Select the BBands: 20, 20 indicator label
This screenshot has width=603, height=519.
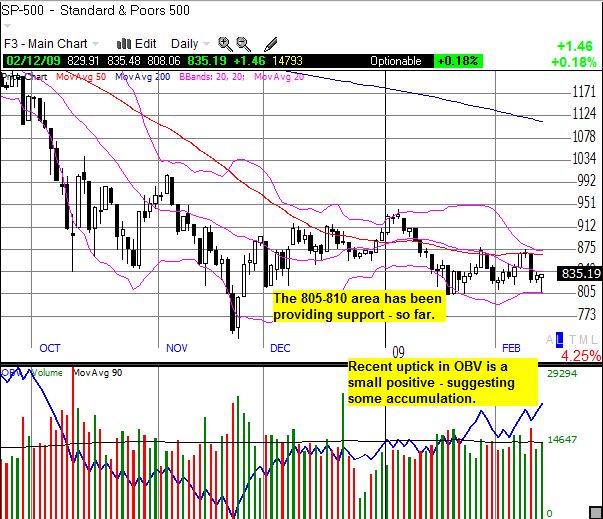pos(212,77)
